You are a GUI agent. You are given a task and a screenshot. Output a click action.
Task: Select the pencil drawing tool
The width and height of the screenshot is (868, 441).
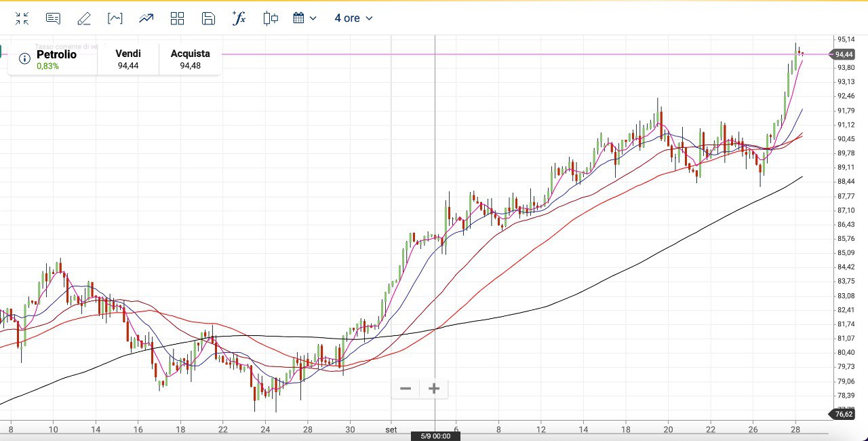point(84,18)
